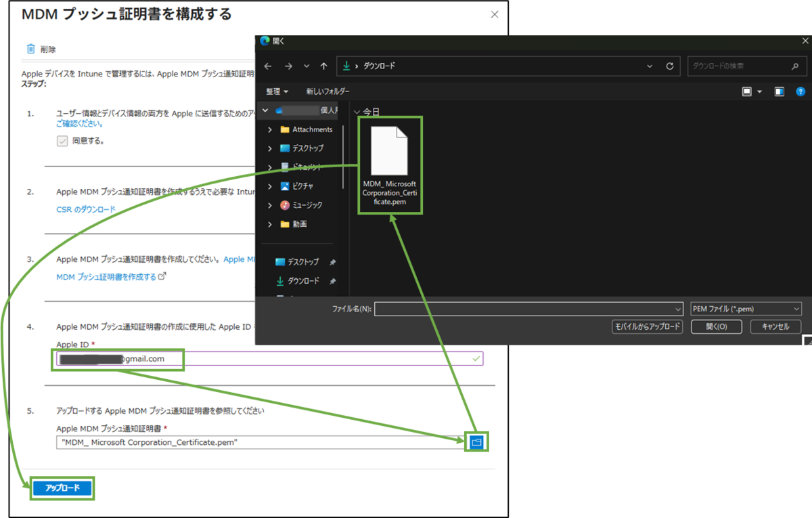812x518 pixels.
Task: Select MDM_ Microsoft Corporation_Certificate.pem file
Action: [x=390, y=165]
